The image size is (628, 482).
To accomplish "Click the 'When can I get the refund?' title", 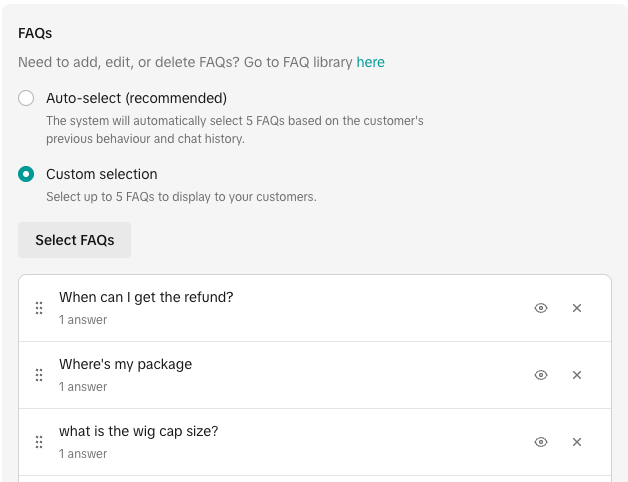I will coord(146,297).
